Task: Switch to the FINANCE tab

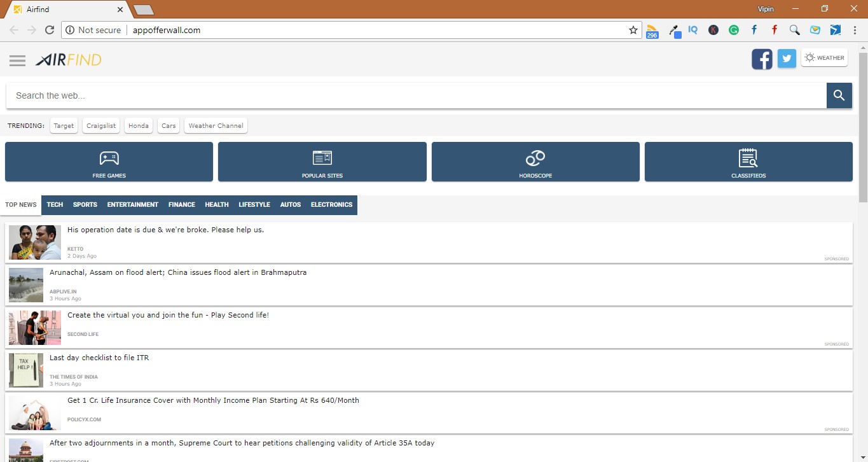Action: (181, 204)
